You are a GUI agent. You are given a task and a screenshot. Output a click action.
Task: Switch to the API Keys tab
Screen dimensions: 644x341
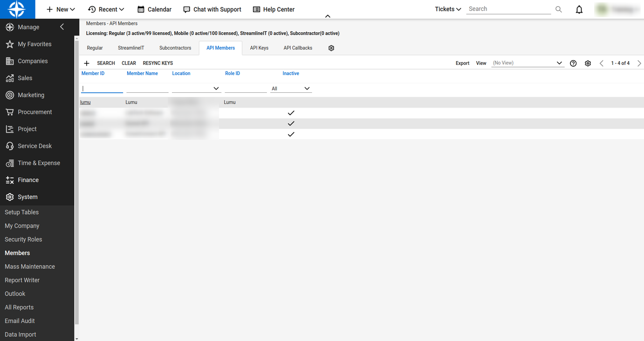coord(259,48)
